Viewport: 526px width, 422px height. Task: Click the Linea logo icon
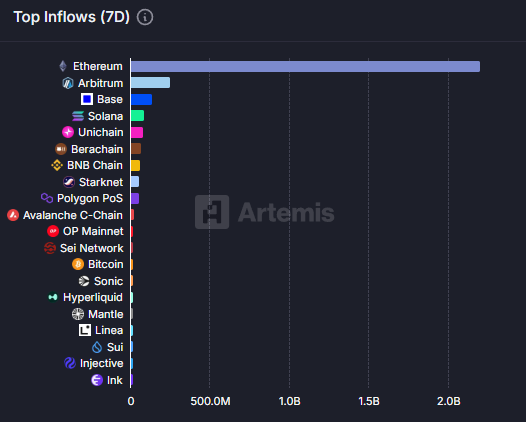click(85, 330)
